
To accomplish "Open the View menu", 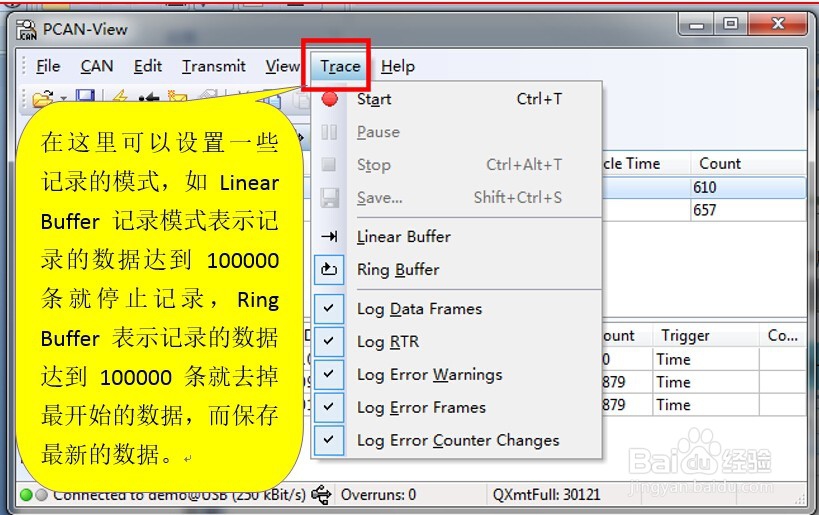I will point(282,66).
